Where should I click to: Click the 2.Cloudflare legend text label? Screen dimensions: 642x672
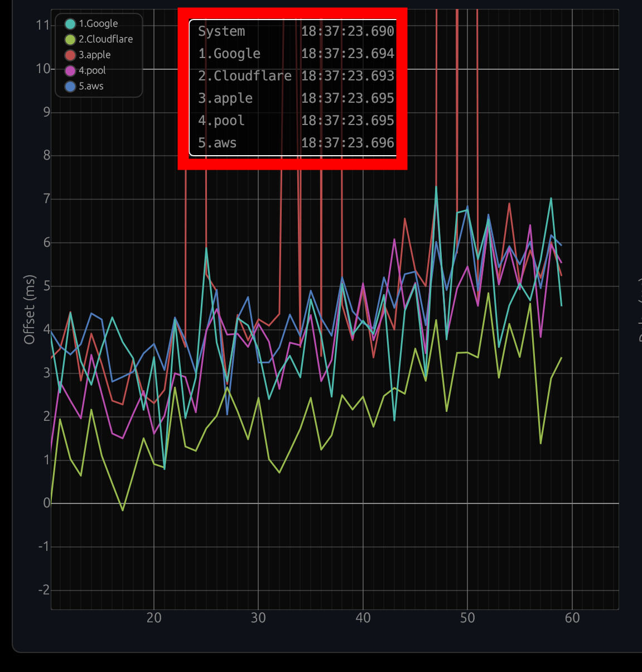point(105,39)
